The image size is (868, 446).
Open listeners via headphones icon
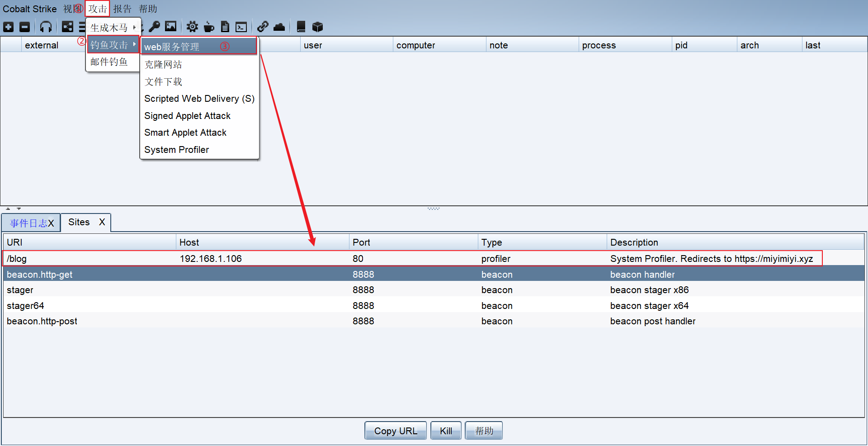[x=46, y=27]
